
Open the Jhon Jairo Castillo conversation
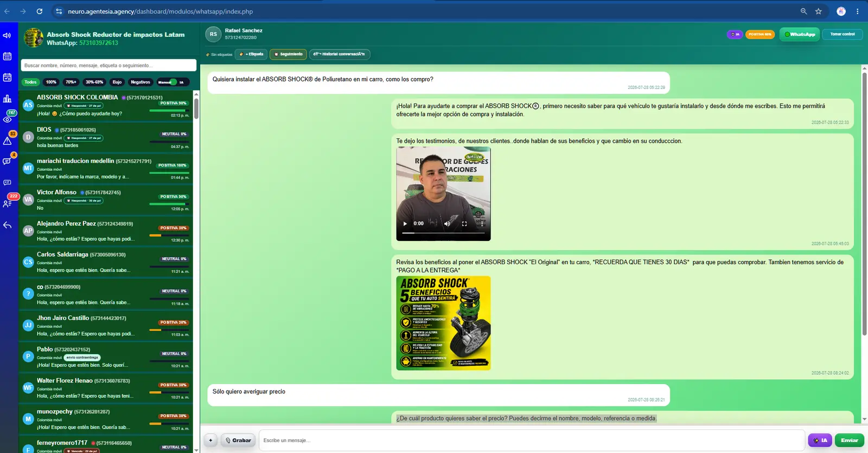[x=106, y=326]
